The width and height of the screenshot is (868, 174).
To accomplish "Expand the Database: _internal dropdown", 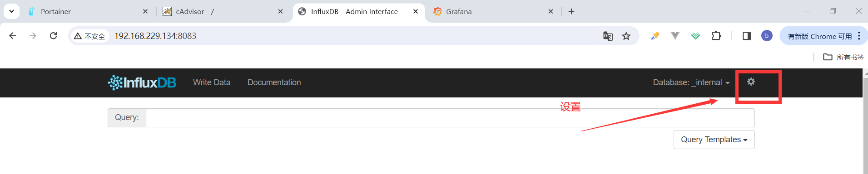I will (x=691, y=82).
